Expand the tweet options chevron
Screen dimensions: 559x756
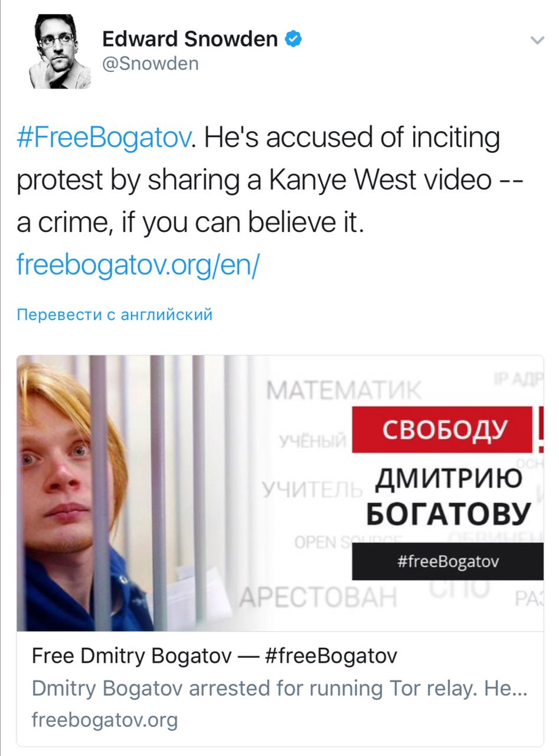(x=537, y=41)
